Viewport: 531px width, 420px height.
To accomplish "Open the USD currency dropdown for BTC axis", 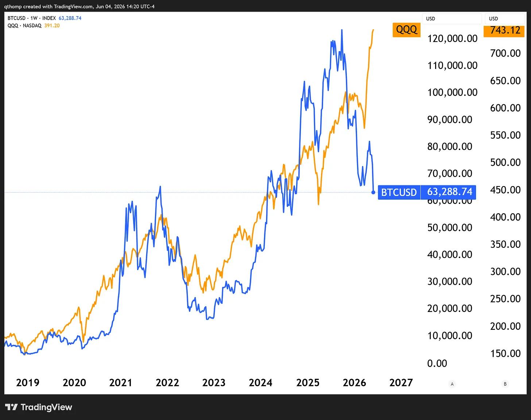I will click(451, 19).
